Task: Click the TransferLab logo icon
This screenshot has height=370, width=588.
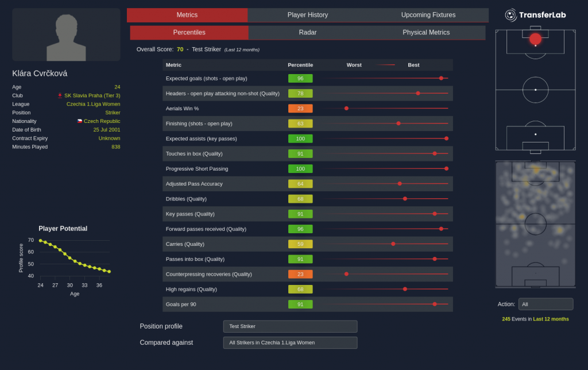Action: coord(510,15)
